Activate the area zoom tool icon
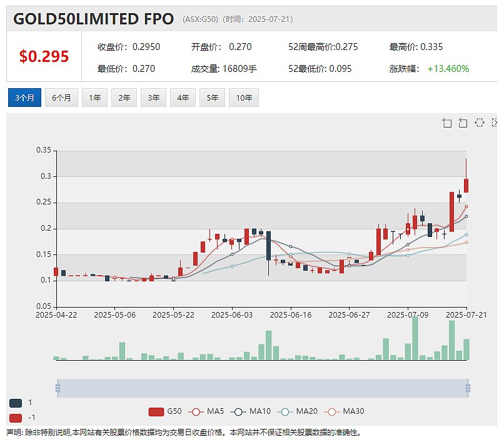This screenshot has width=504, height=442. (447, 123)
